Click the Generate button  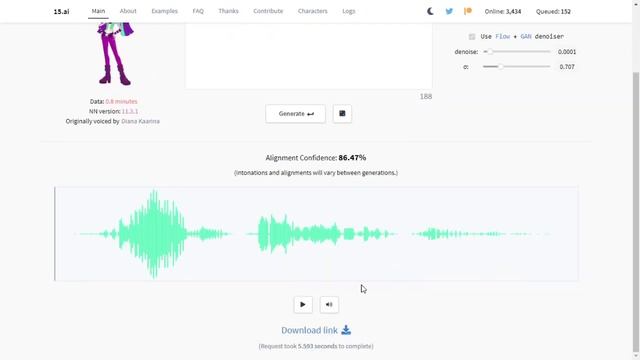(x=296, y=114)
